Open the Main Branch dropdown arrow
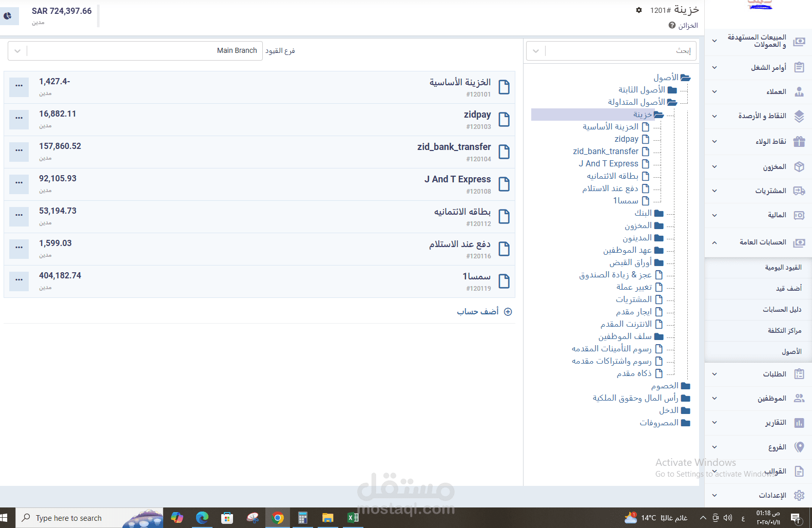The width and height of the screenshot is (812, 528). pos(17,51)
